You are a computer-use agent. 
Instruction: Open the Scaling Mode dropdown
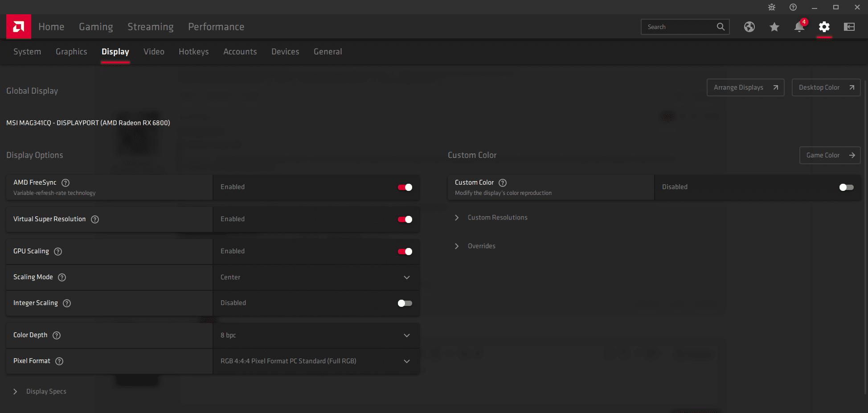click(316, 277)
